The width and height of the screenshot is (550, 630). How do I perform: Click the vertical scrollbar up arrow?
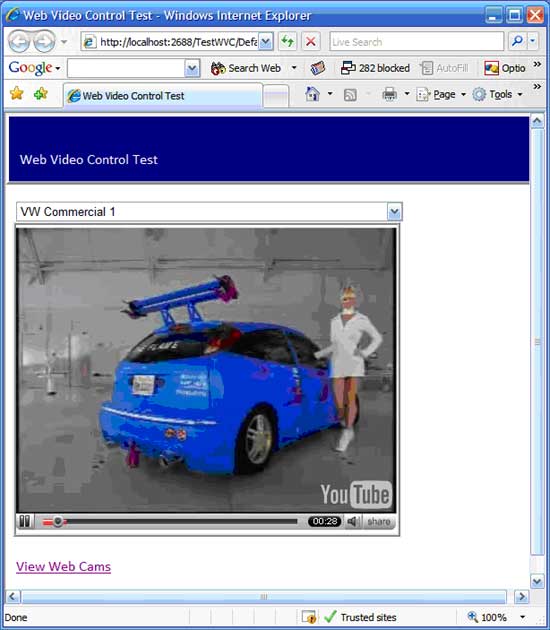pyautogui.click(x=537, y=121)
